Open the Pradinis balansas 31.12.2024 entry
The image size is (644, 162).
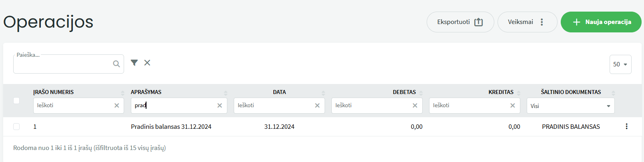pos(171,127)
